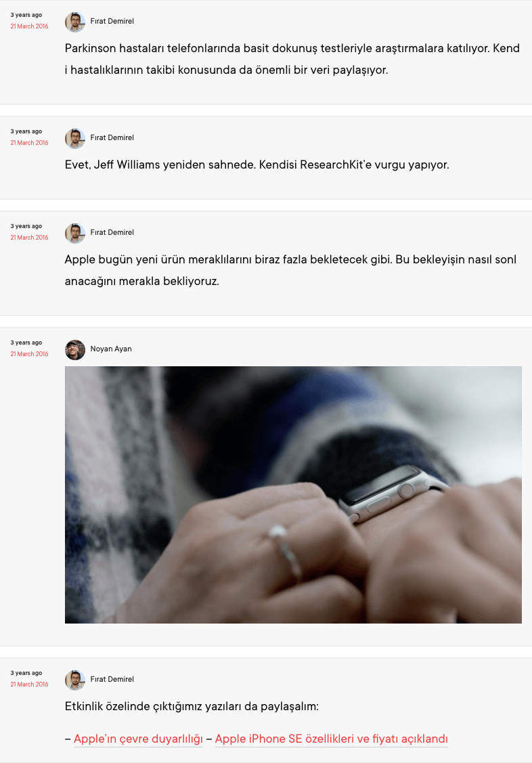The height and width of the screenshot is (763, 532).
Task: Click the date beside the 'Etkinlik özelinde' post
Action: tap(29, 684)
